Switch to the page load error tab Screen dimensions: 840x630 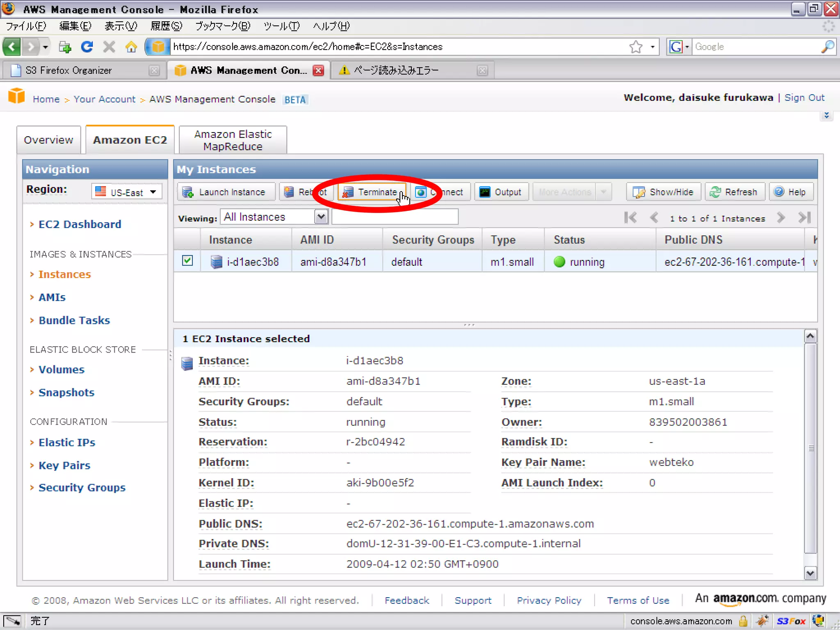tap(412, 71)
